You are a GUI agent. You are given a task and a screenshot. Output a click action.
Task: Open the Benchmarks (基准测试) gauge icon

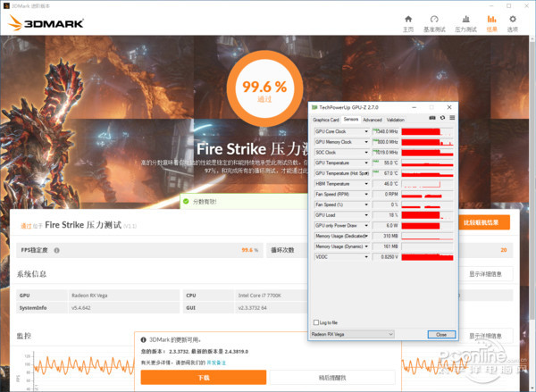pos(434,19)
